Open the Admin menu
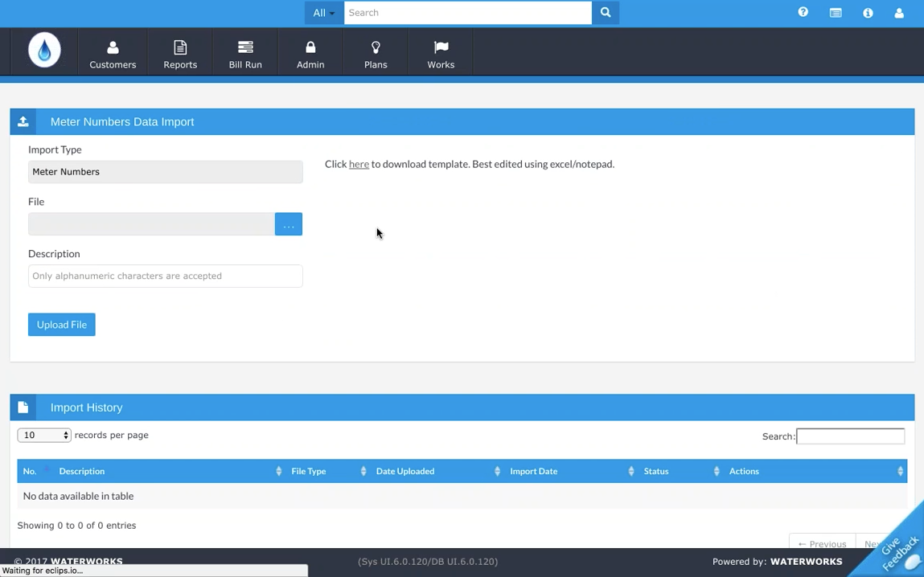Screen dimensions: 924x577 310,55
